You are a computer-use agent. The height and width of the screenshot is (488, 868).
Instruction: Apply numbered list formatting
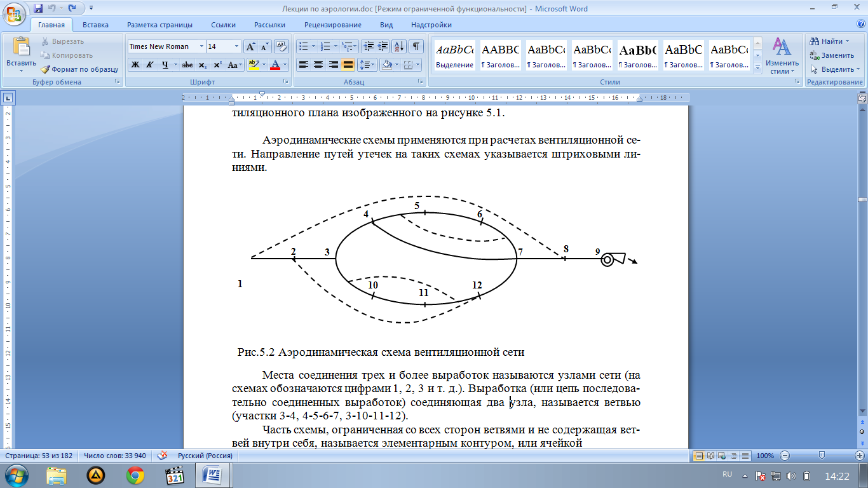(325, 46)
